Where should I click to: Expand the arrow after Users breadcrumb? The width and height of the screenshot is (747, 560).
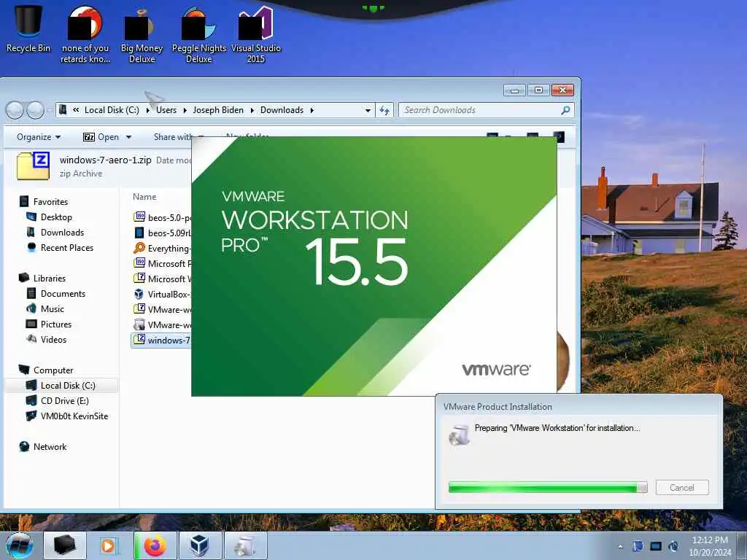pyautogui.click(x=185, y=110)
